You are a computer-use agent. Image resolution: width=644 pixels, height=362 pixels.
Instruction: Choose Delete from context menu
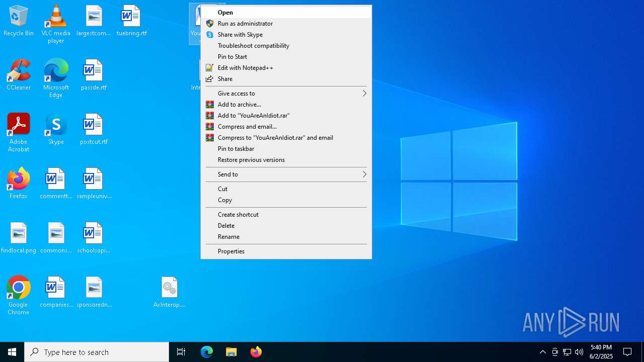(286, 226)
